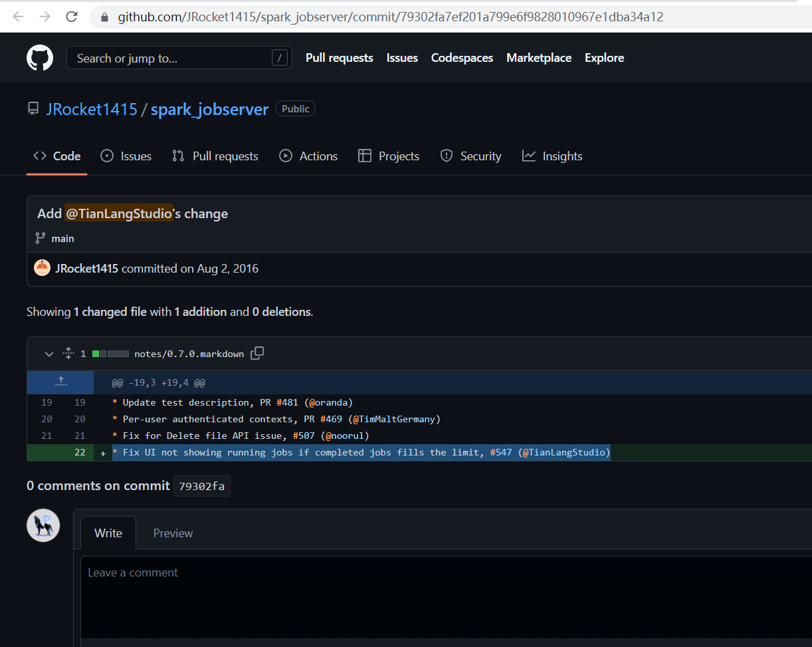Open Issues in top navigation
This screenshot has width=812, height=647.
[x=402, y=58]
